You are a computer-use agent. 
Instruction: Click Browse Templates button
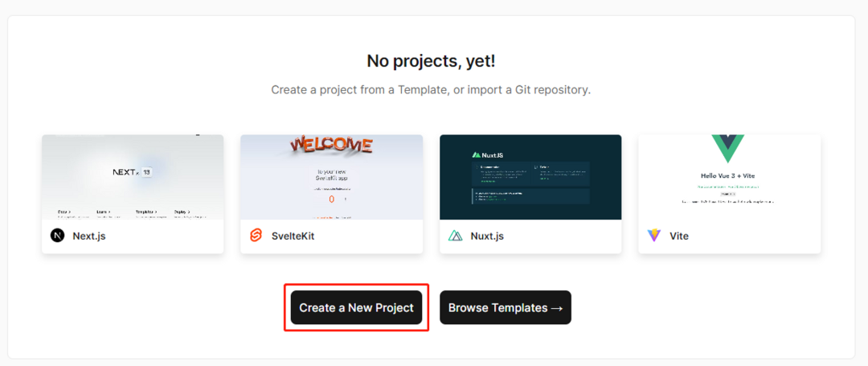506,307
